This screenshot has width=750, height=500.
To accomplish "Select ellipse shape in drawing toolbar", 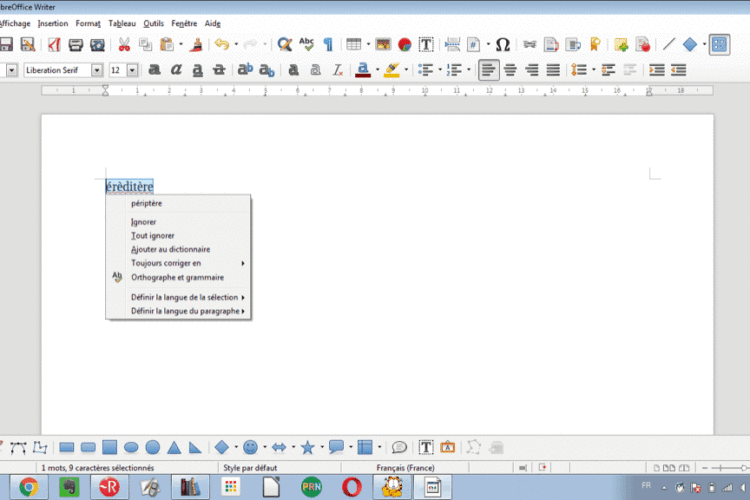I will click(x=131, y=448).
